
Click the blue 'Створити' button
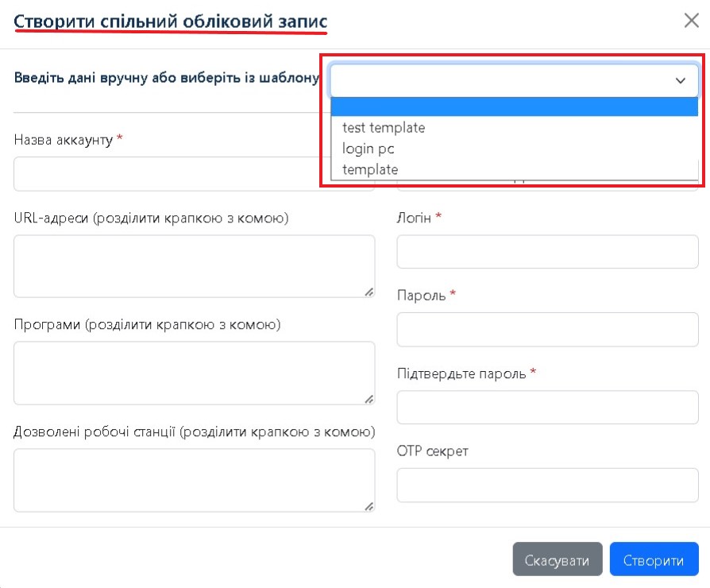click(654, 560)
